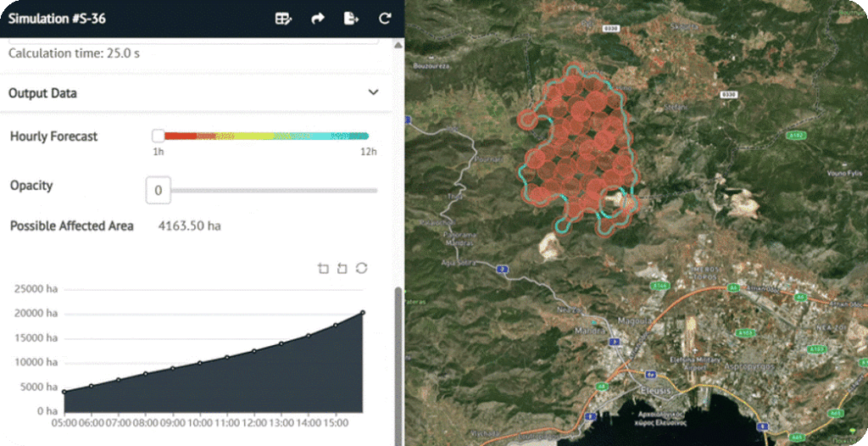The width and height of the screenshot is (868, 446).
Task: Click the 12h end of forecast color bar
Action: click(x=364, y=136)
